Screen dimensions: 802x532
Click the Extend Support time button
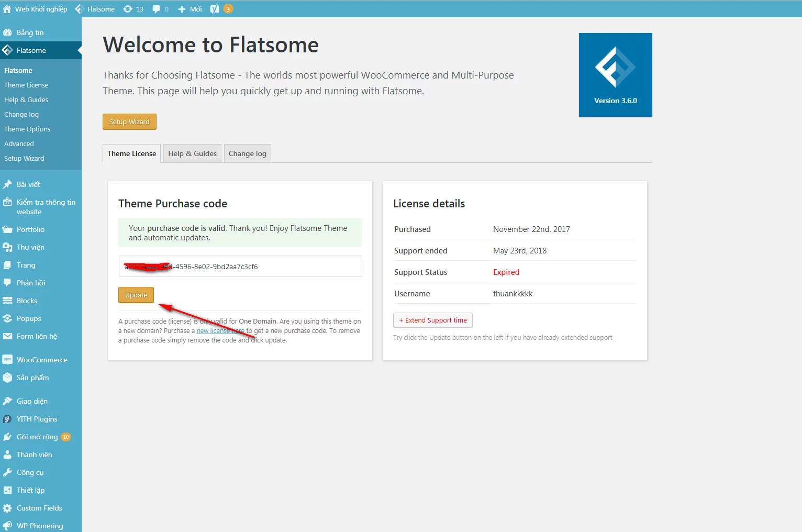tap(433, 320)
